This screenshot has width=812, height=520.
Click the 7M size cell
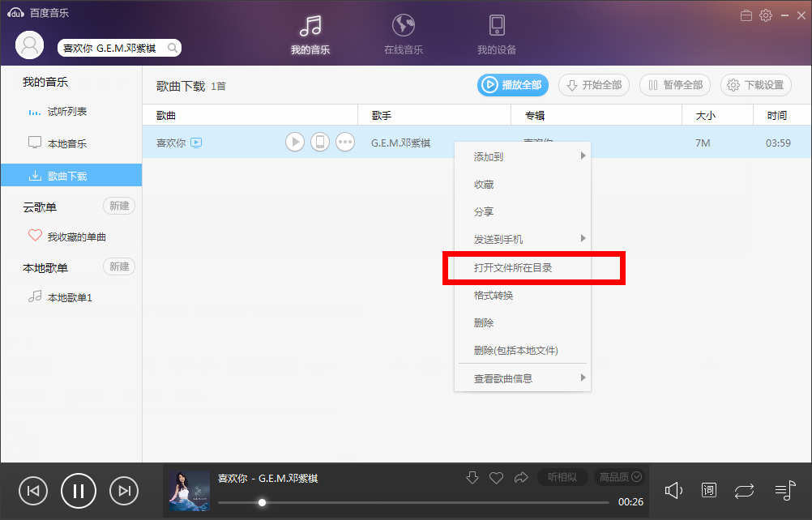tap(703, 143)
